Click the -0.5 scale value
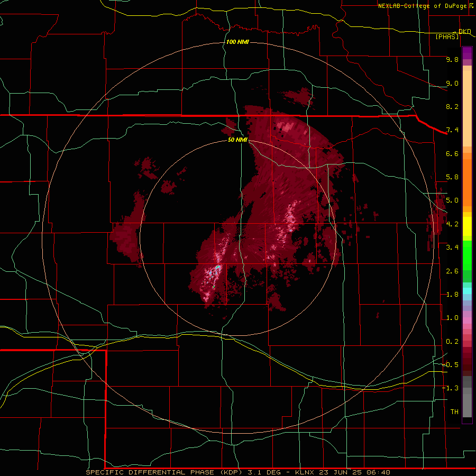The width and height of the screenshot is (476, 476). (x=451, y=365)
